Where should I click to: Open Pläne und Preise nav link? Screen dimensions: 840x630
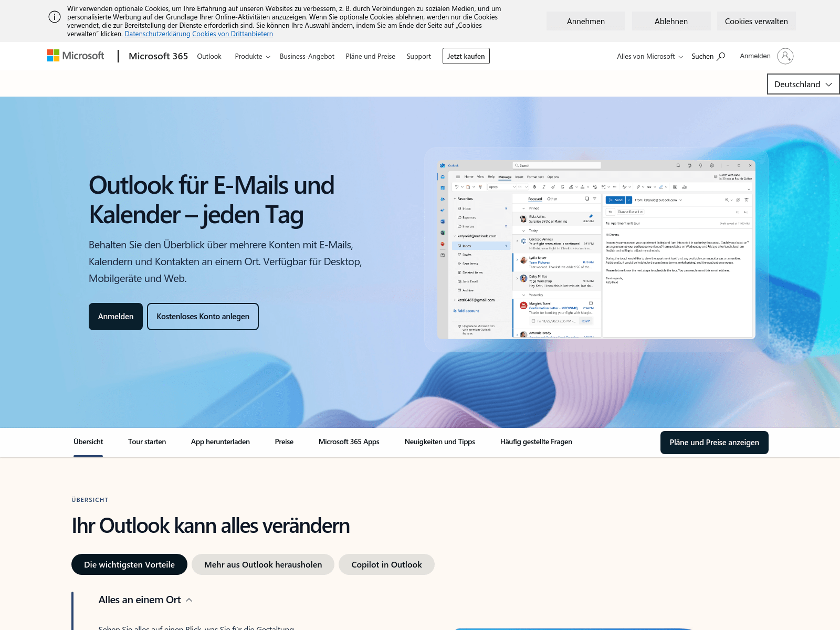pyautogui.click(x=371, y=56)
